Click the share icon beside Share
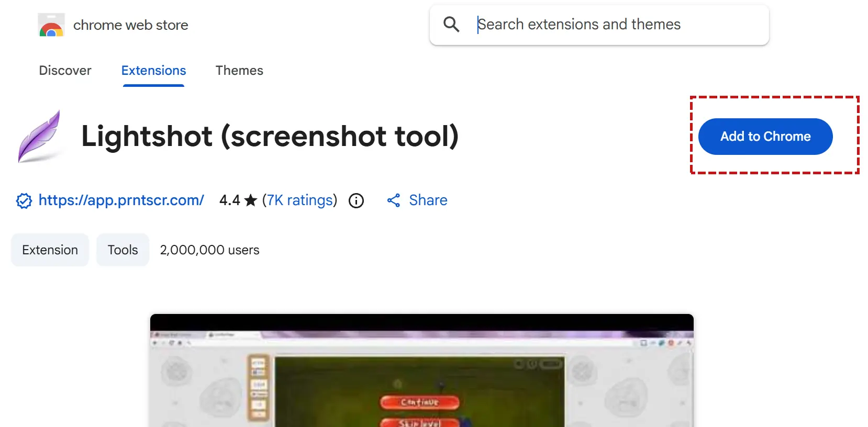Viewport: 868px width, 427px height. coord(394,200)
